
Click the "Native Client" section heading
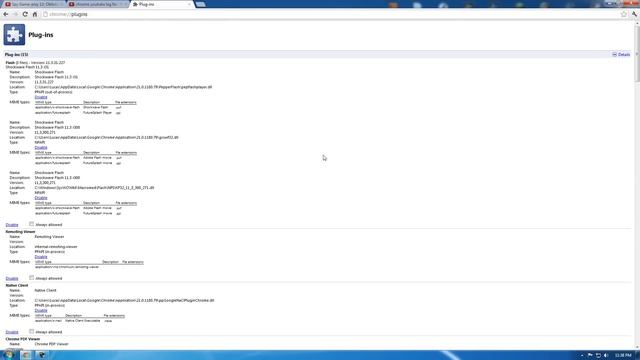17,285
